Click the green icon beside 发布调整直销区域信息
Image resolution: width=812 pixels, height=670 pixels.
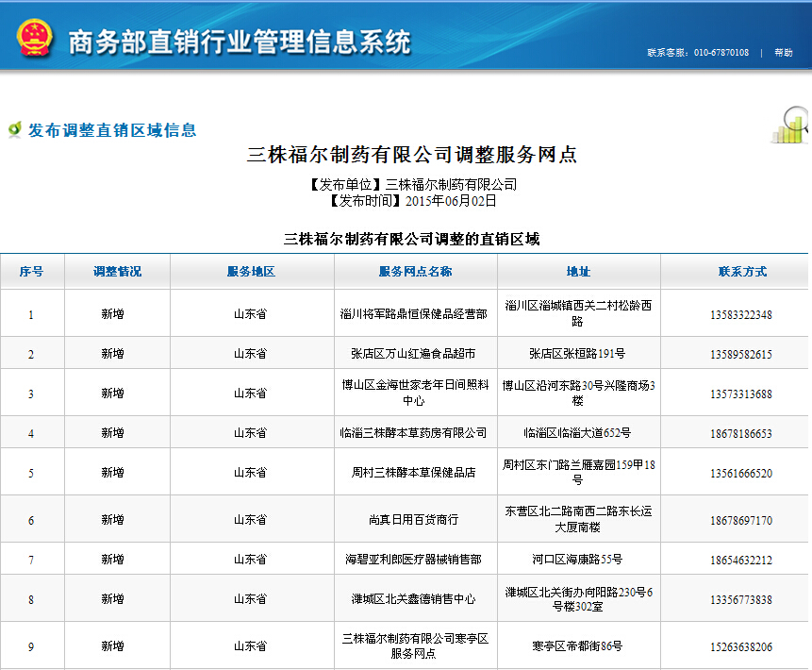coord(14,129)
